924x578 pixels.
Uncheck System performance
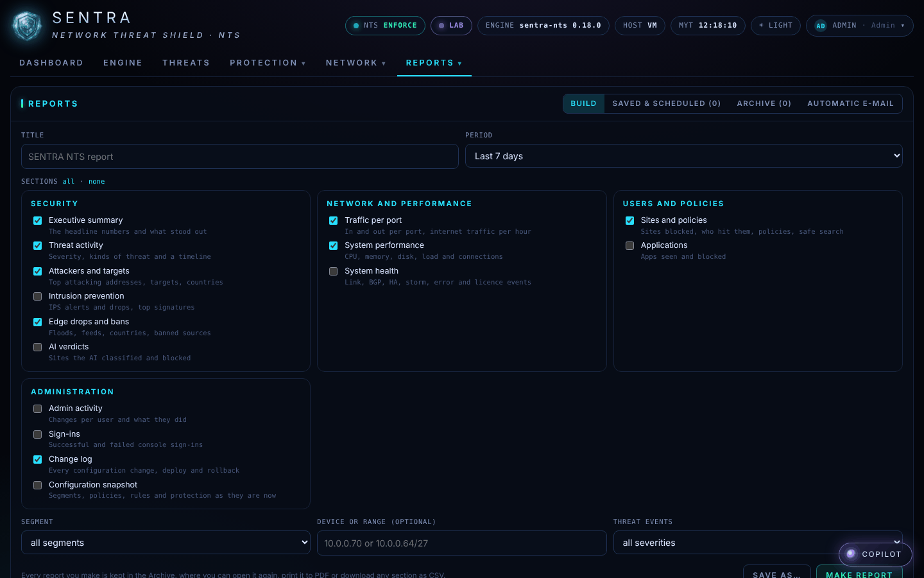[334, 245]
